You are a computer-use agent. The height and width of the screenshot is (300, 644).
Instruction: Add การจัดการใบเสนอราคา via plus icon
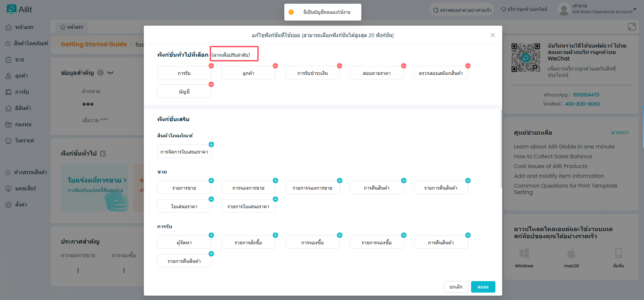pyautogui.click(x=211, y=144)
